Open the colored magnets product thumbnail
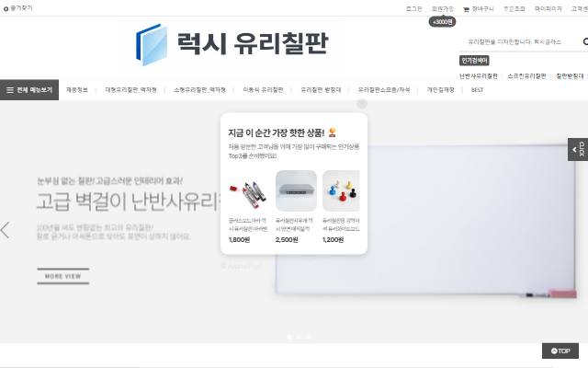The image size is (588, 368). pos(341,191)
